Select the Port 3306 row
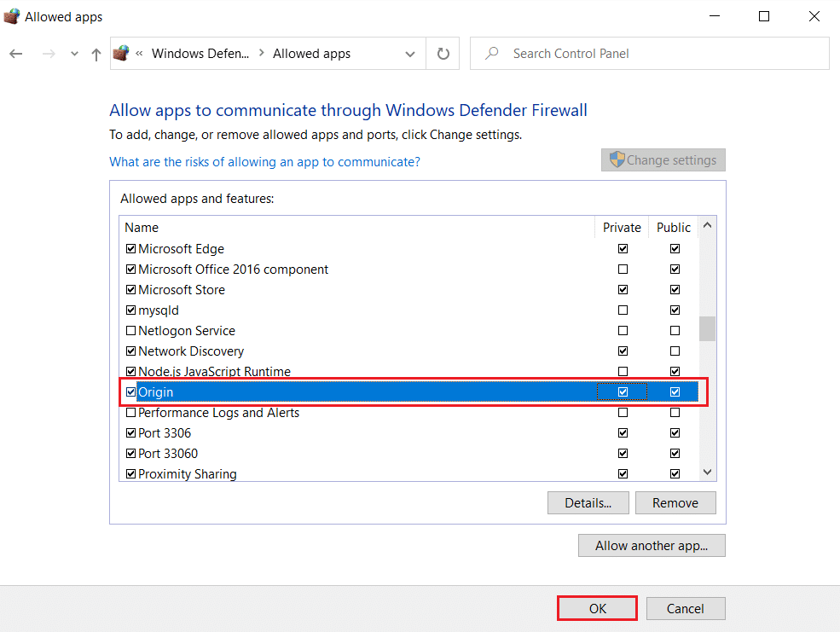 [408, 432]
